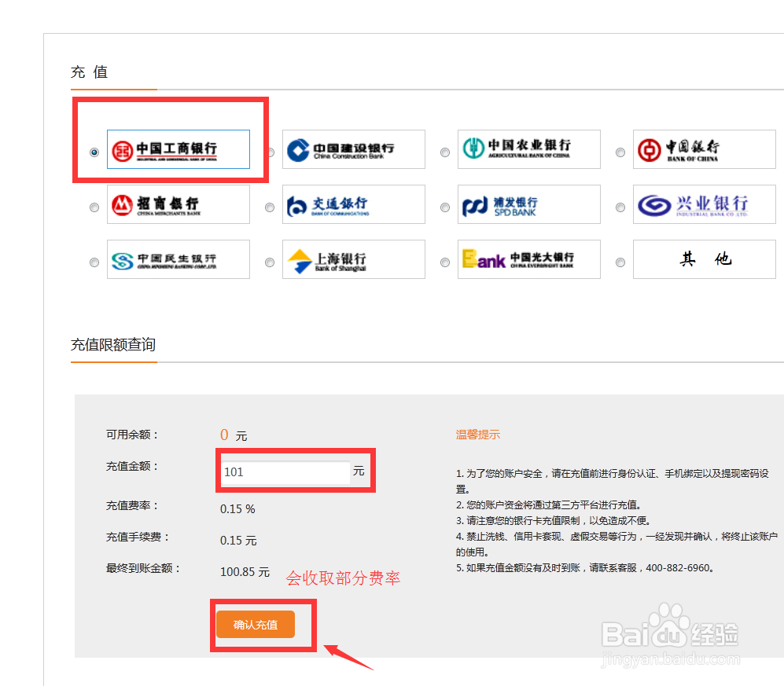The width and height of the screenshot is (784, 686).
Task: Click the 确认充值 confirm button
Action: click(256, 625)
